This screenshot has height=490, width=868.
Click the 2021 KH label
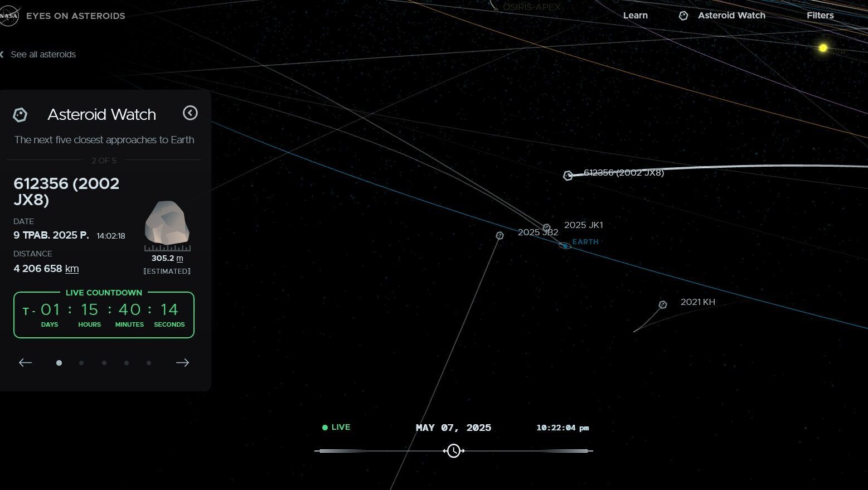point(698,302)
